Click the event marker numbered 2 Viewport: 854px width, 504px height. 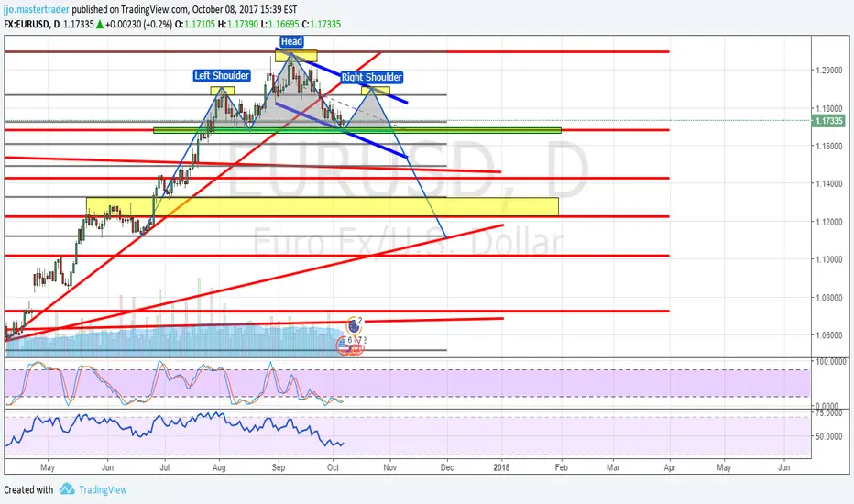354,326
